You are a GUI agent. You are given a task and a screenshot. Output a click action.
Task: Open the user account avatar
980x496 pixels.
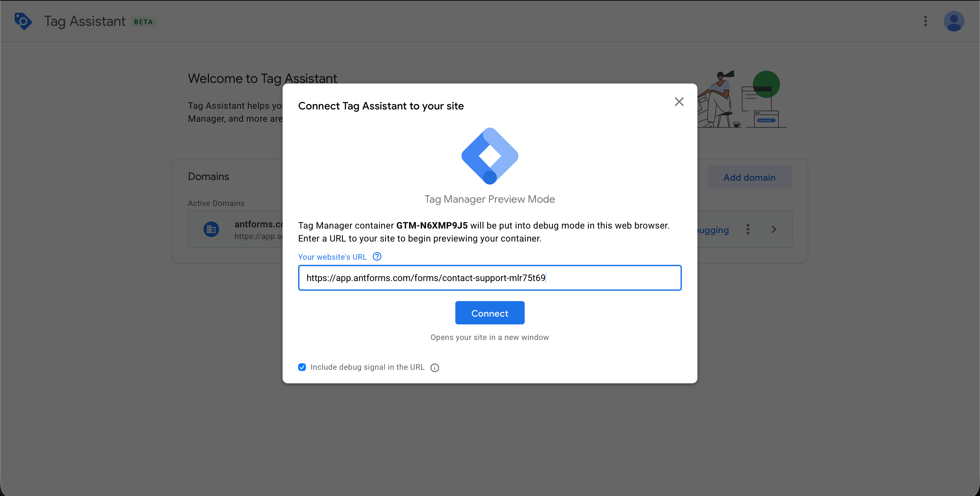coord(954,21)
